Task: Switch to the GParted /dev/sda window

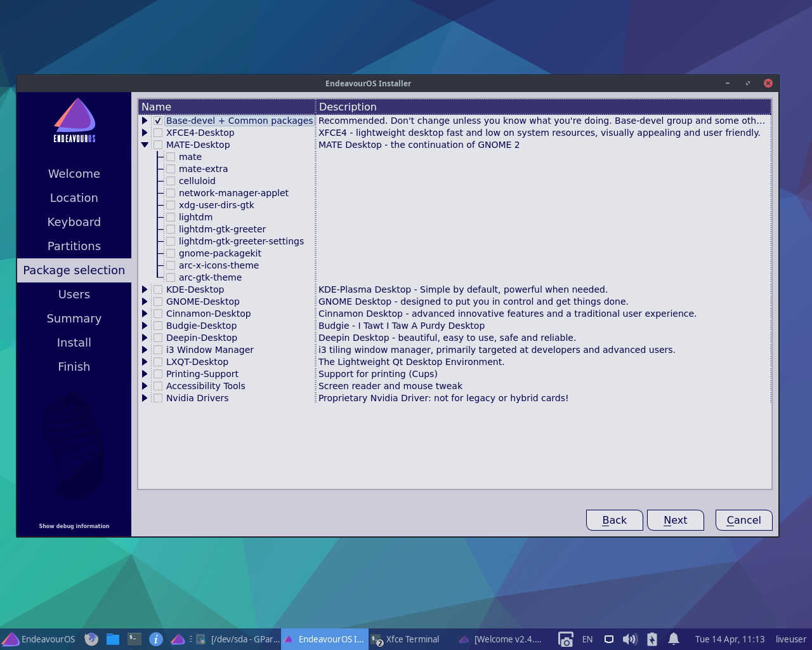Action: point(237,639)
